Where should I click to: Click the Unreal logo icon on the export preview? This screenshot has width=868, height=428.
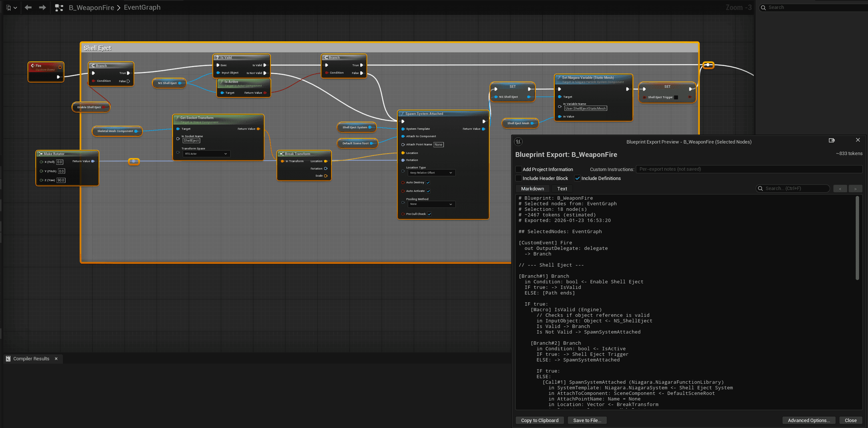pos(518,142)
